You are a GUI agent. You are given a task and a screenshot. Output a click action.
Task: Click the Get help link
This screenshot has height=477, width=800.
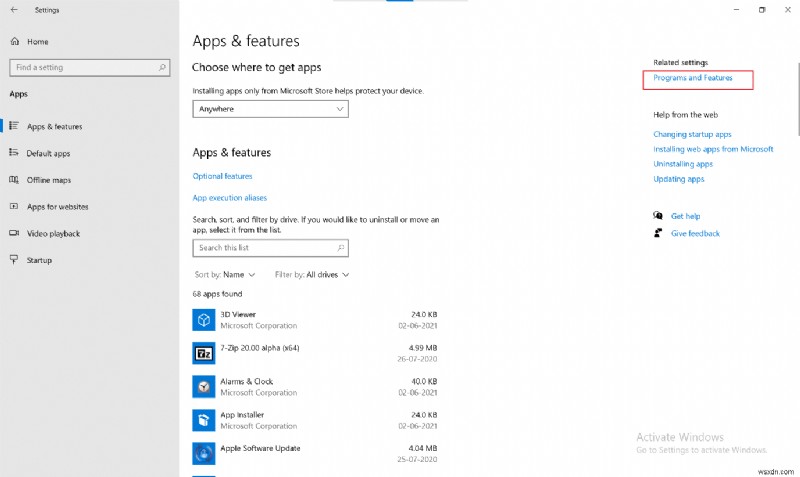tap(685, 216)
